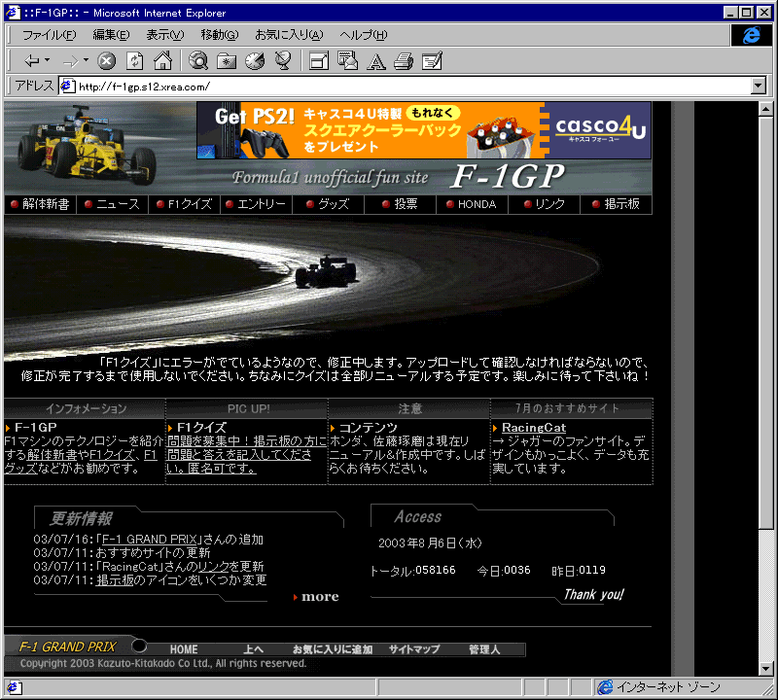This screenshot has width=778, height=700.
Task: Click the Forward arrow toolbar button
Action: coord(70,61)
